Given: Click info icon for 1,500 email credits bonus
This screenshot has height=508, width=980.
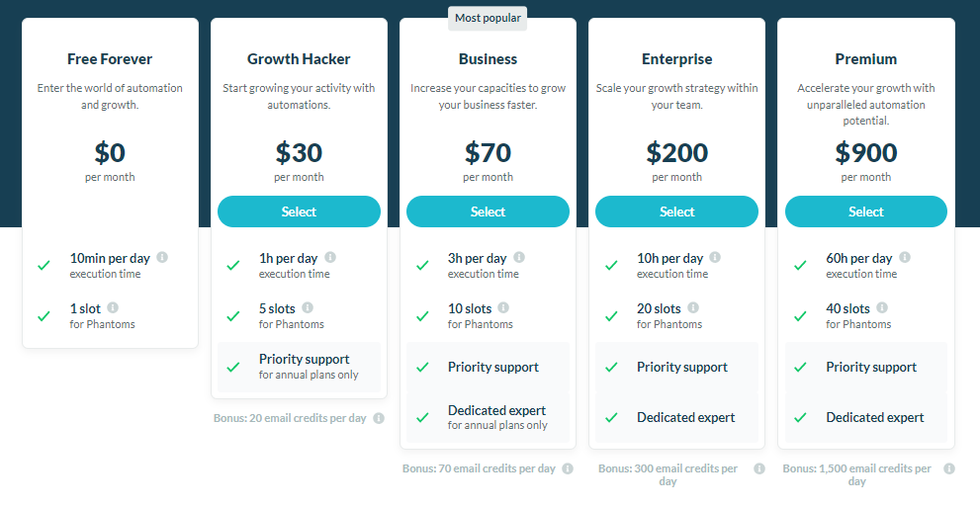Looking at the screenshot, I should (x=949, y=468).
